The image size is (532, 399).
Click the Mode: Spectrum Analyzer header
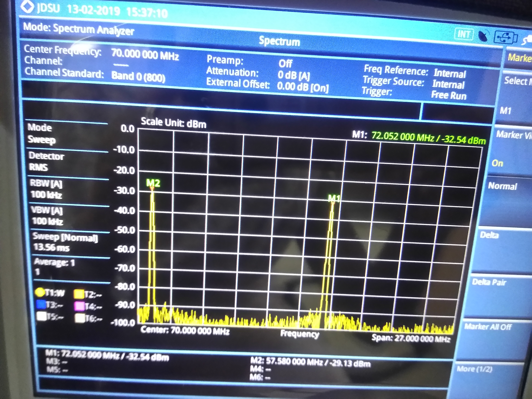point(78,29)
